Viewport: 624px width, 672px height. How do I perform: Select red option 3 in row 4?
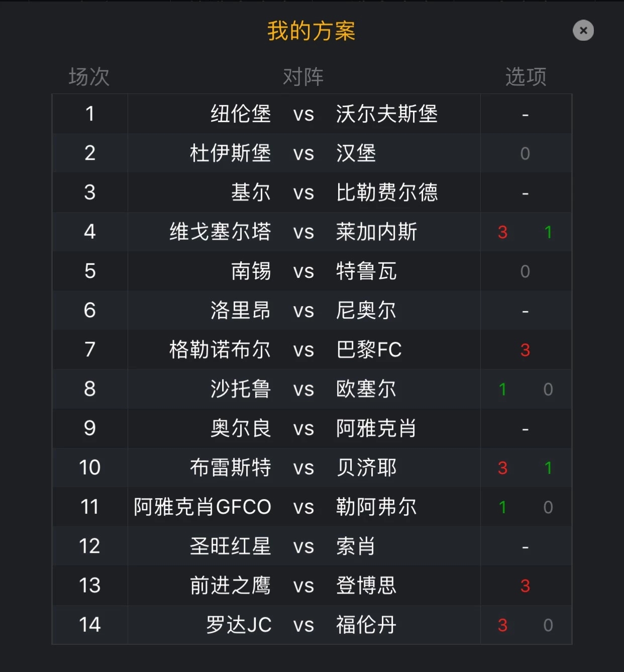pyautogui.click(x=502, y=232)
